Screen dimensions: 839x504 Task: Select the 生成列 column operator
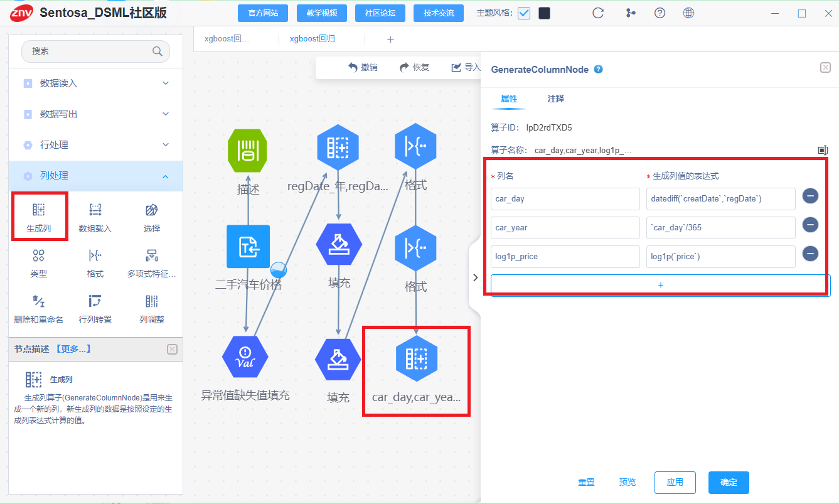(39, 217)
